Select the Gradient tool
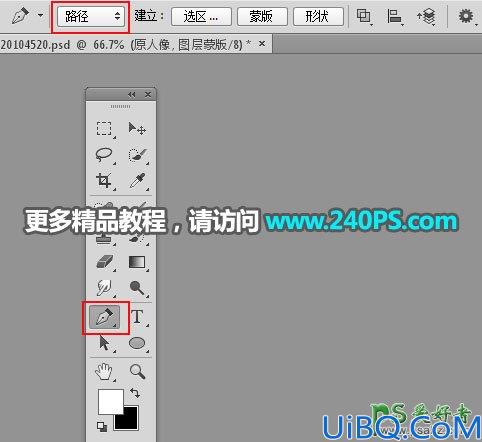The image size is (482, 442). coord(137,262)
